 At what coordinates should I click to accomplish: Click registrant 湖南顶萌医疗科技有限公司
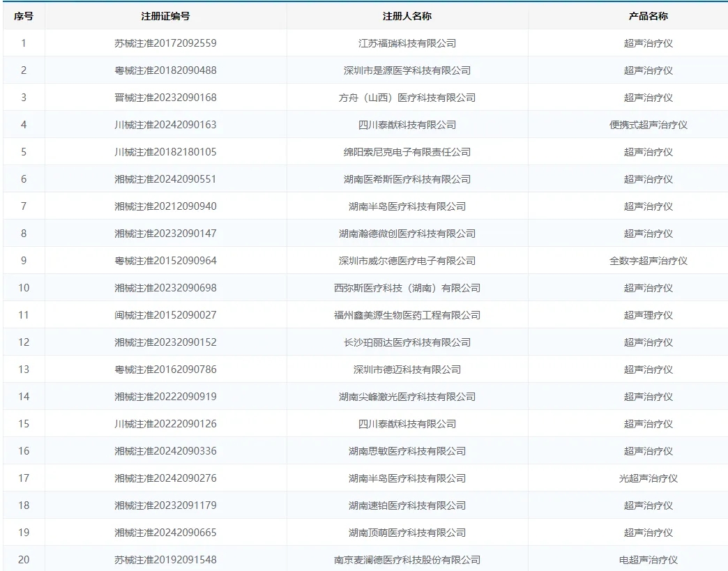click(x=407, y=533)
